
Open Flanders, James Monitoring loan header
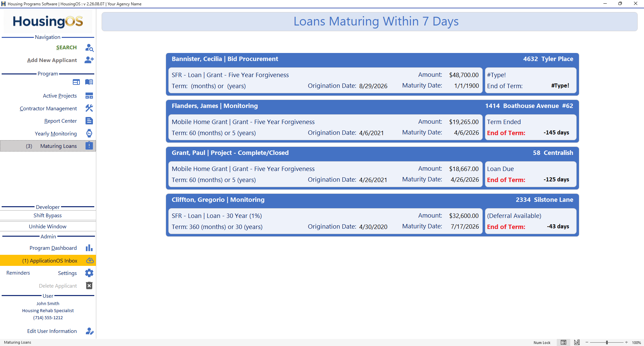pos(372,106)
